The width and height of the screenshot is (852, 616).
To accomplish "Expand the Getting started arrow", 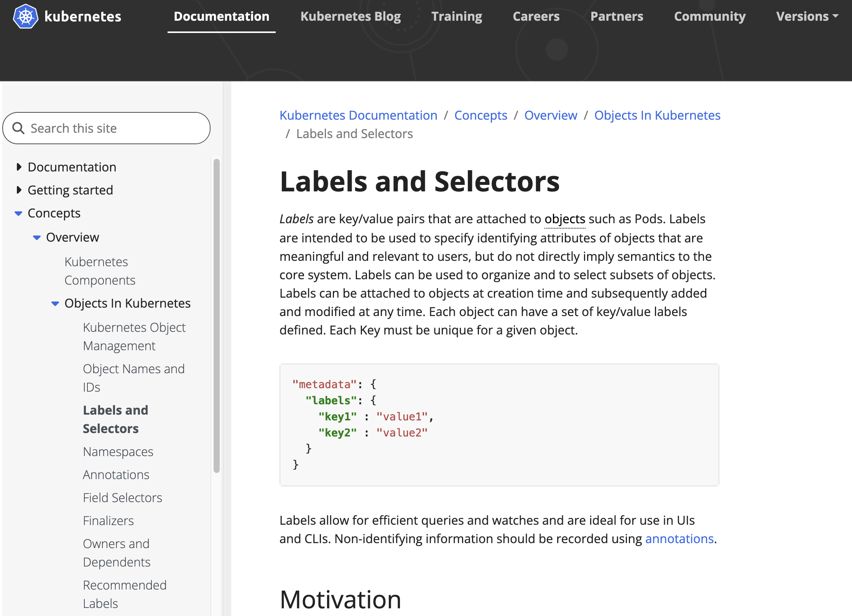I will 18,190.
